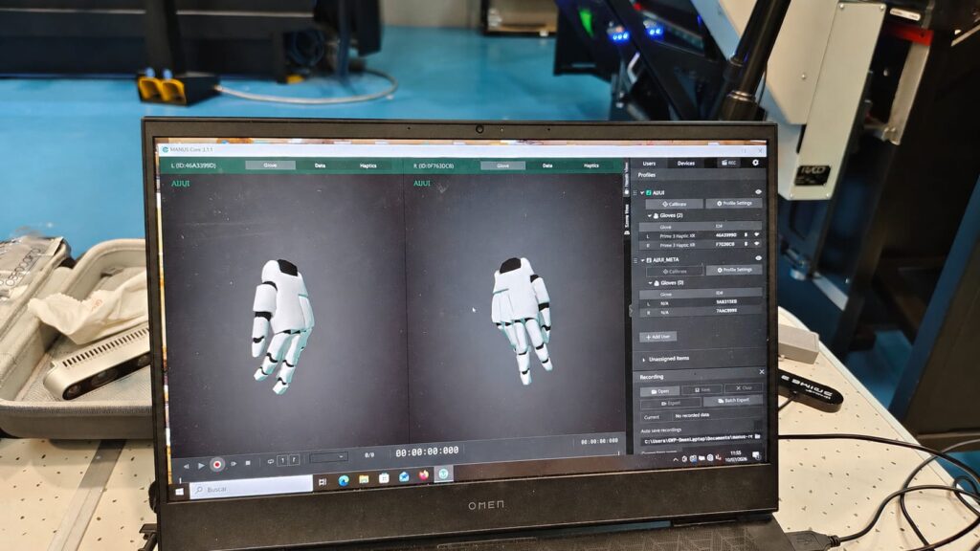Collapse the AIJUI_META profile tree
Image resolution: width=980 pixels, height=551 pixels.
(642, 260)
